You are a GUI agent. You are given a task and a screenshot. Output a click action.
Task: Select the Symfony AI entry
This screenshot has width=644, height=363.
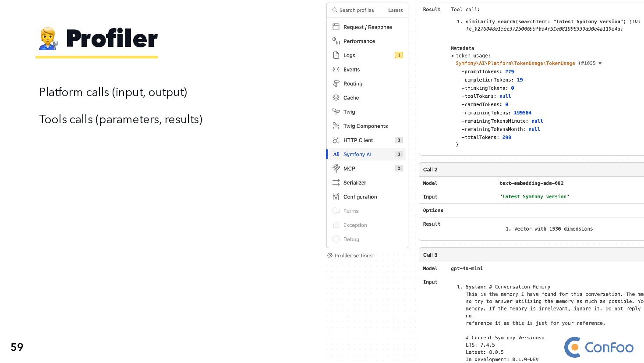coord(367,154)
